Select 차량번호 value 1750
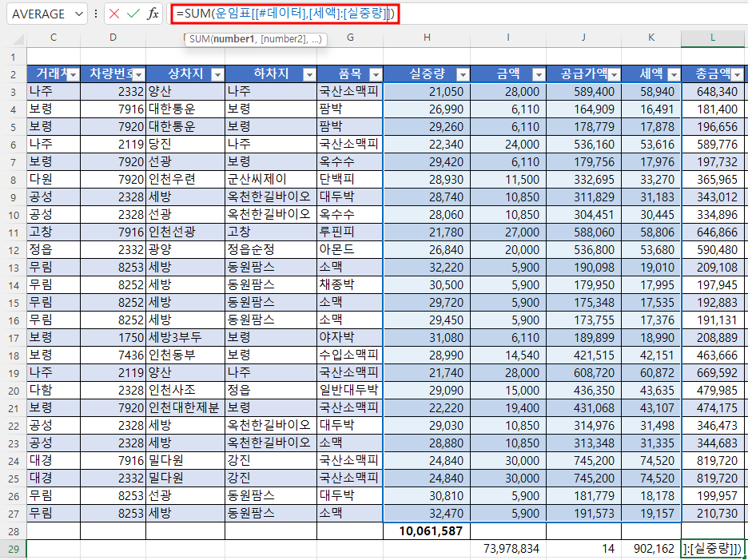This screenshot has height=560, width=748. 113,338
